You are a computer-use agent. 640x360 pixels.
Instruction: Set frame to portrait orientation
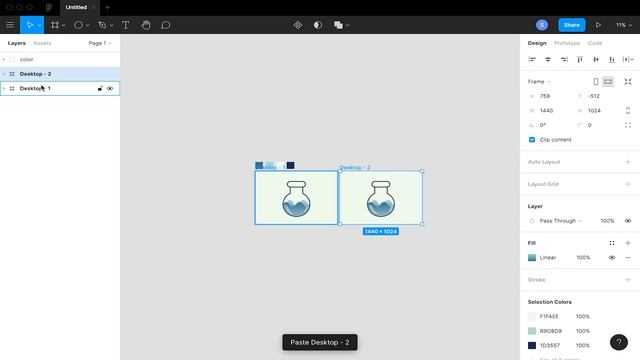(x=596, y=82)
